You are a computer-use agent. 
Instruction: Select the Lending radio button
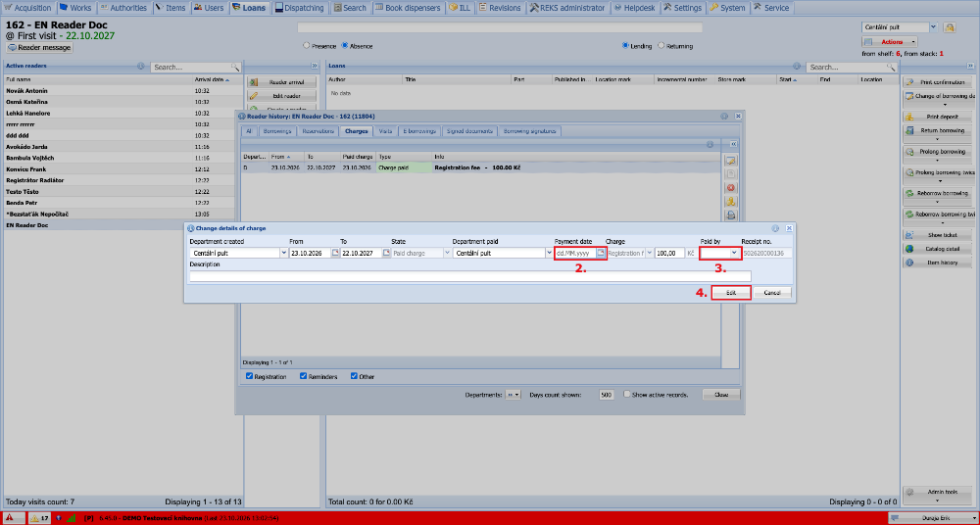tap(625, 46)
